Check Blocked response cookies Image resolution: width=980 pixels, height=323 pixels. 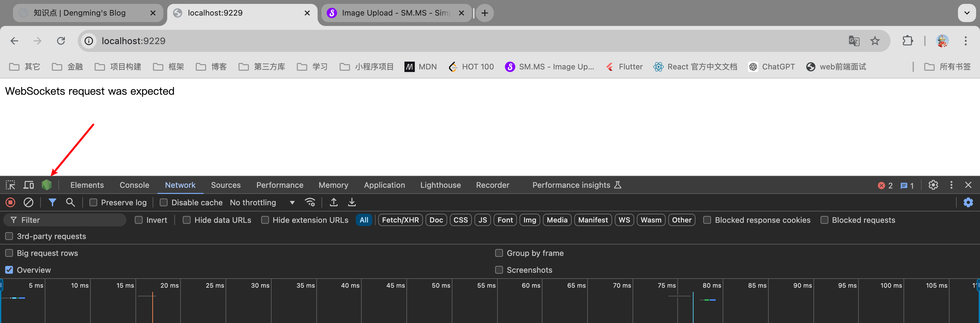tap(707, 220)
